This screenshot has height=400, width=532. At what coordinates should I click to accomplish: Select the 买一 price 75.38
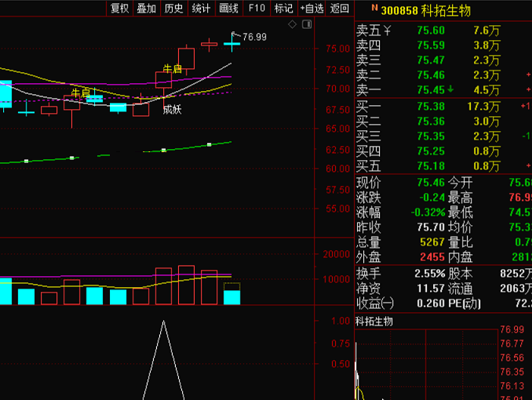[x=431, y=107]
